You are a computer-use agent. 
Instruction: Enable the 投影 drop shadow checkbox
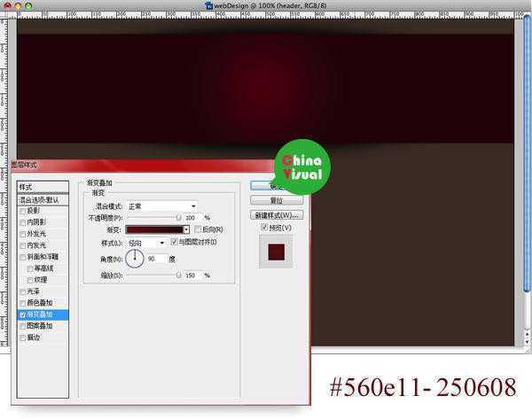click(x=23, y=211)
